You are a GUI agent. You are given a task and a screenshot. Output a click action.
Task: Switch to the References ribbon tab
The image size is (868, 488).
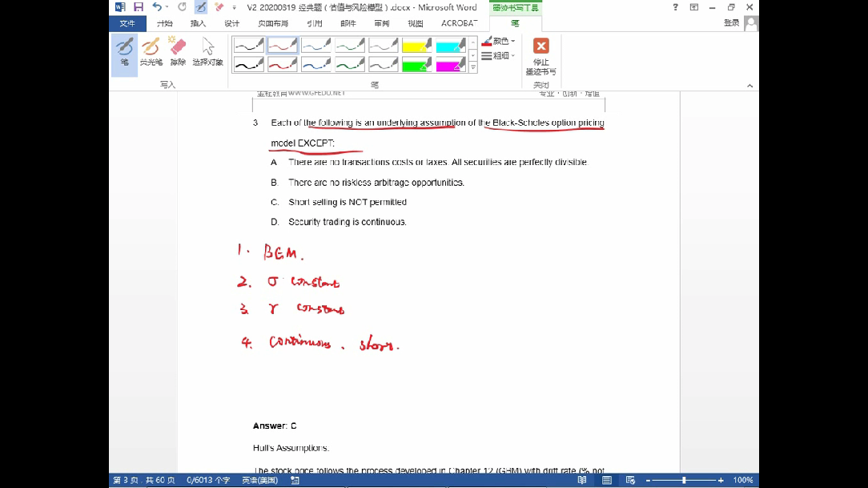pyautogui.click(x=315, y=23)
